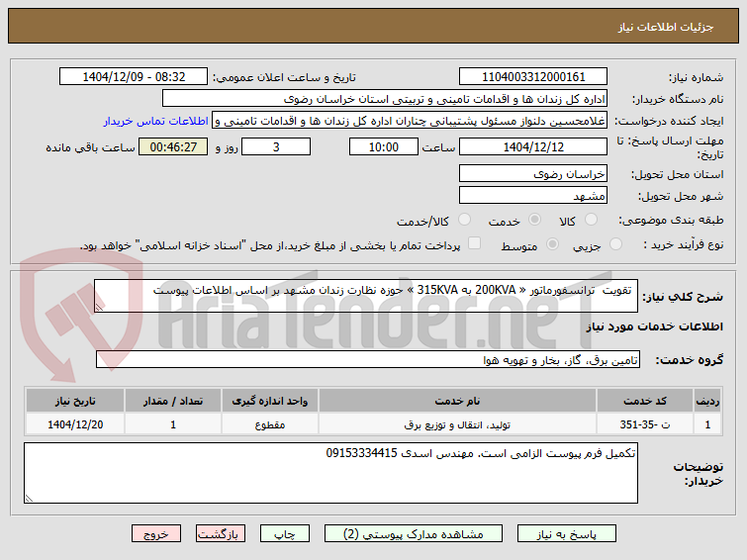The height and width of the screenshot is (560, 747).
Task: Click the تعداد / مقدار column header
Action: point(173,401)
